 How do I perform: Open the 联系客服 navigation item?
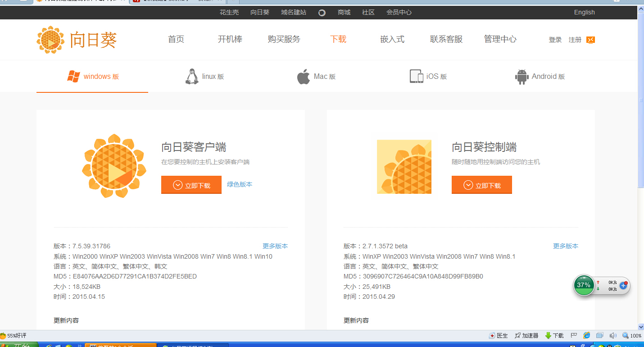click(446, 39)
